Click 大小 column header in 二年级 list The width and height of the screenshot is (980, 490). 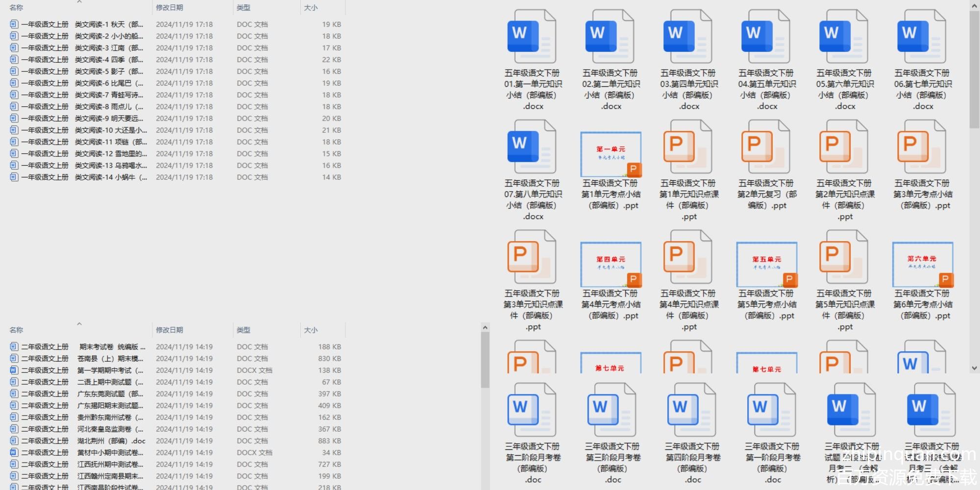311,330
